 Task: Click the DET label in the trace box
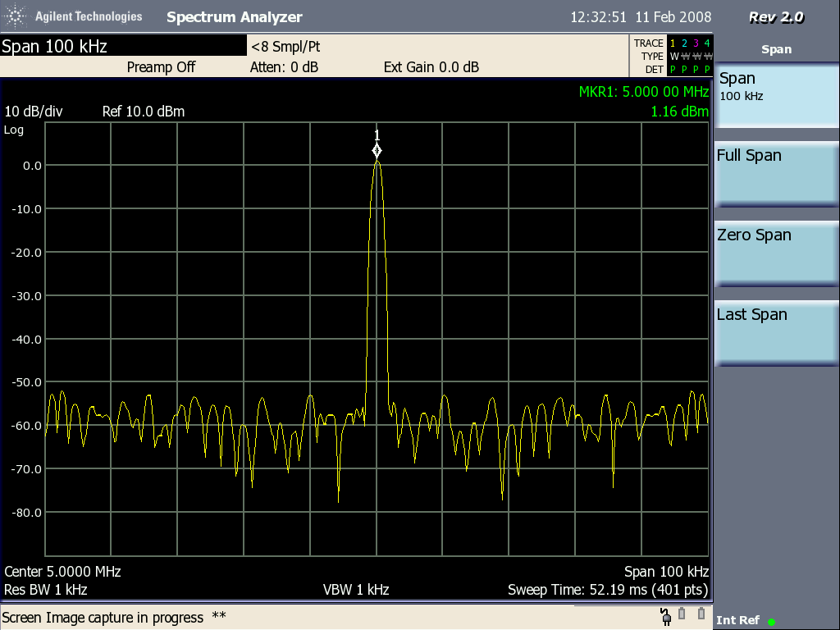pos(654,70)
